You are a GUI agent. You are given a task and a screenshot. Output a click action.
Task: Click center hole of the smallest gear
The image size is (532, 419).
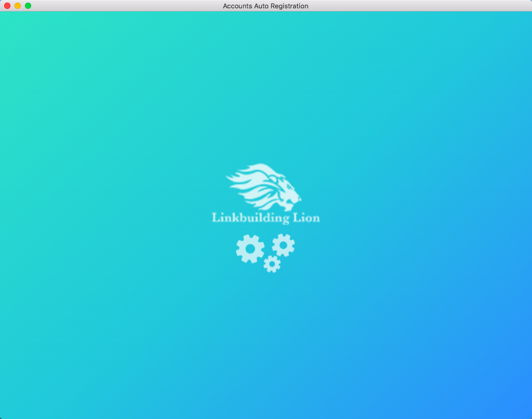point(272,264)
